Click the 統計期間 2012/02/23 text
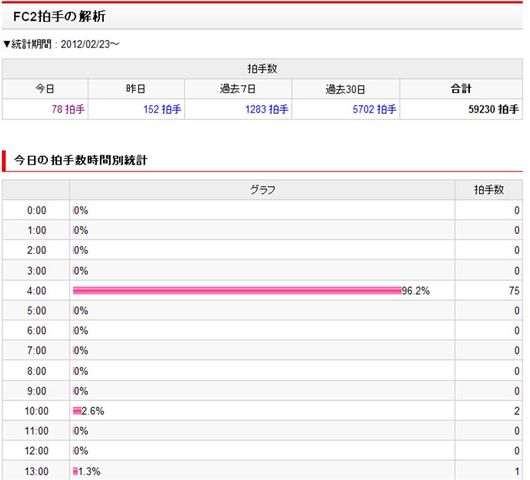Viewport: 530px width, 480px height. point(61,44)
